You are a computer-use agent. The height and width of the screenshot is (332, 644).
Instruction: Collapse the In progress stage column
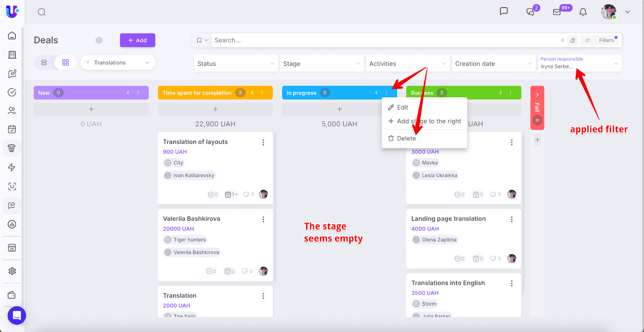coord(376,93)
